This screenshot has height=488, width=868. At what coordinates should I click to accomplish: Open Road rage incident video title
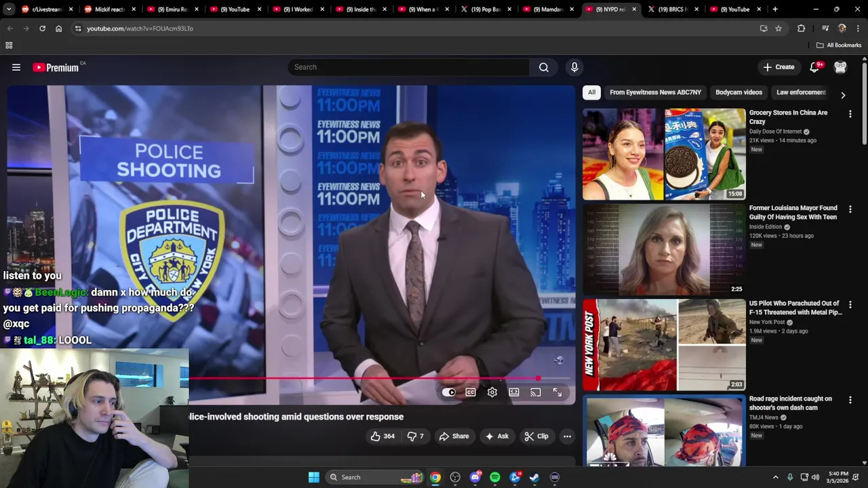click(791, 403)
